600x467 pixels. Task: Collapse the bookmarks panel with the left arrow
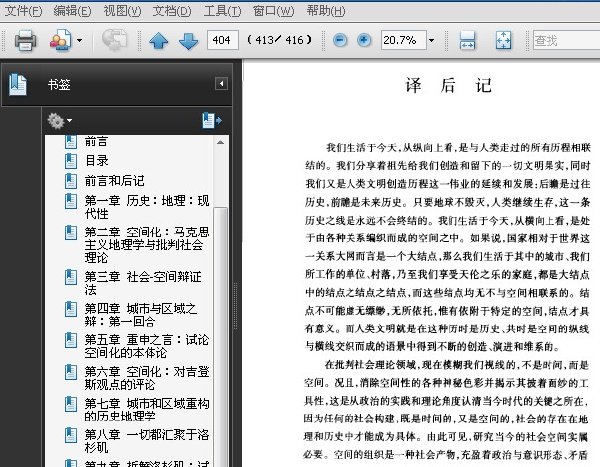click(221, 83)
